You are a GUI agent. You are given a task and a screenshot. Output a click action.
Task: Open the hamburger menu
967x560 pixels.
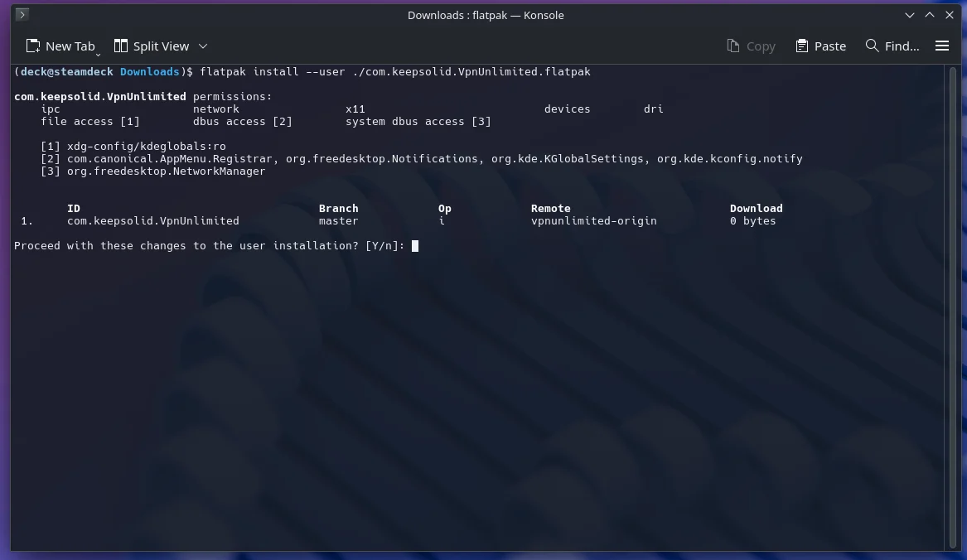pos(941,46)
